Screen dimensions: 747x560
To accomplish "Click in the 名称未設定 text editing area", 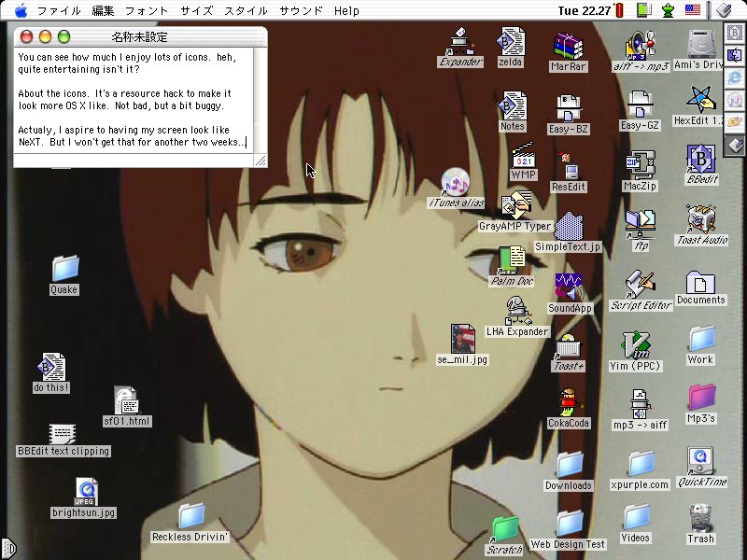I will point(134,100).
